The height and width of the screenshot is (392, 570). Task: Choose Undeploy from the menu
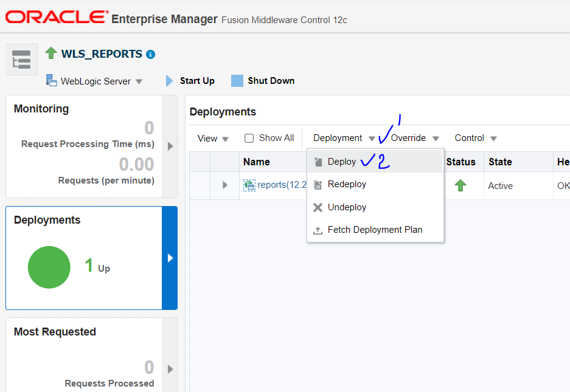[375, 207]
